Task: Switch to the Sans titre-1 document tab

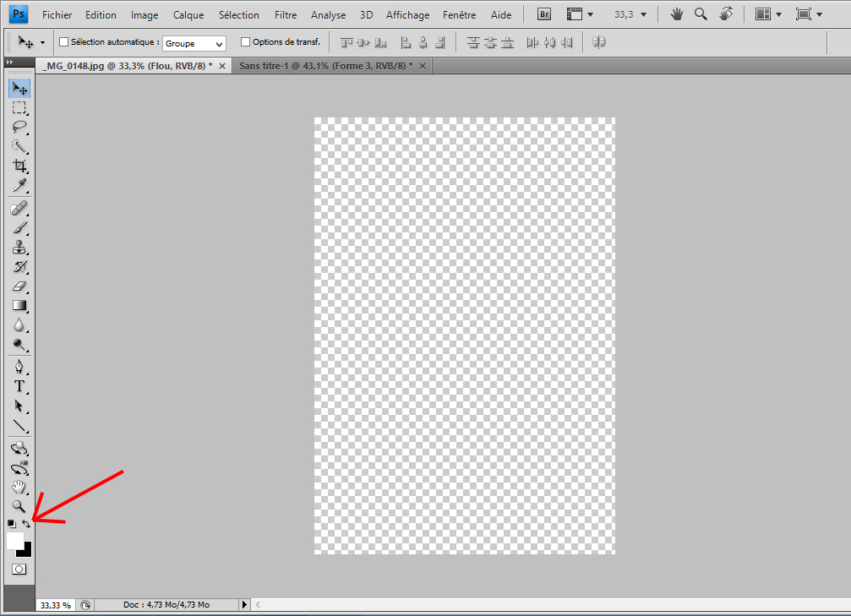Action: [325, 66]
